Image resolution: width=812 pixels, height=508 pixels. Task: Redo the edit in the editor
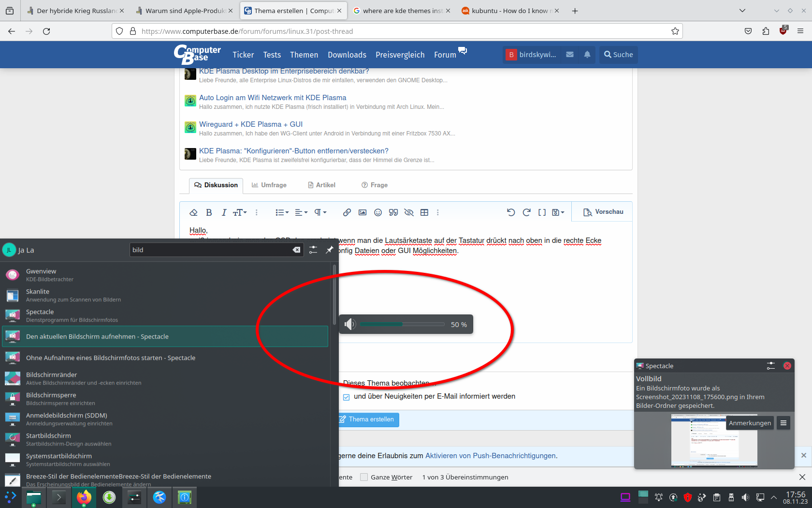[526, 212]
